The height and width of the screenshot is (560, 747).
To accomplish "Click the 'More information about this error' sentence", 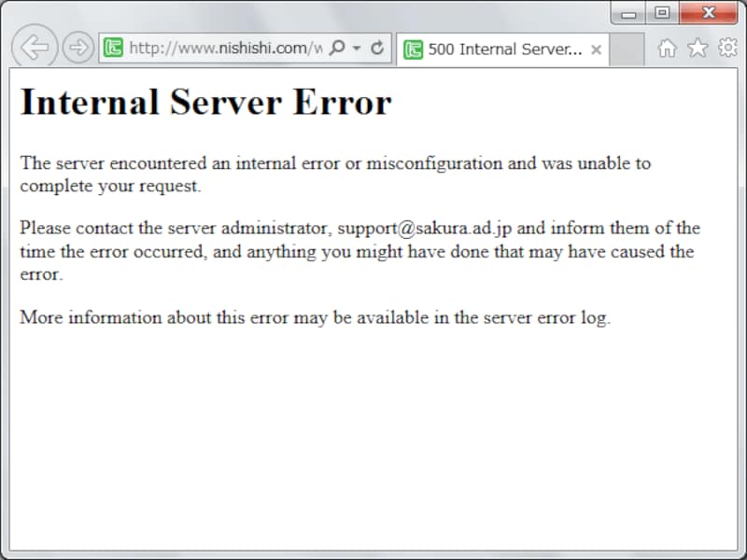I will click(x=315, y=317).
